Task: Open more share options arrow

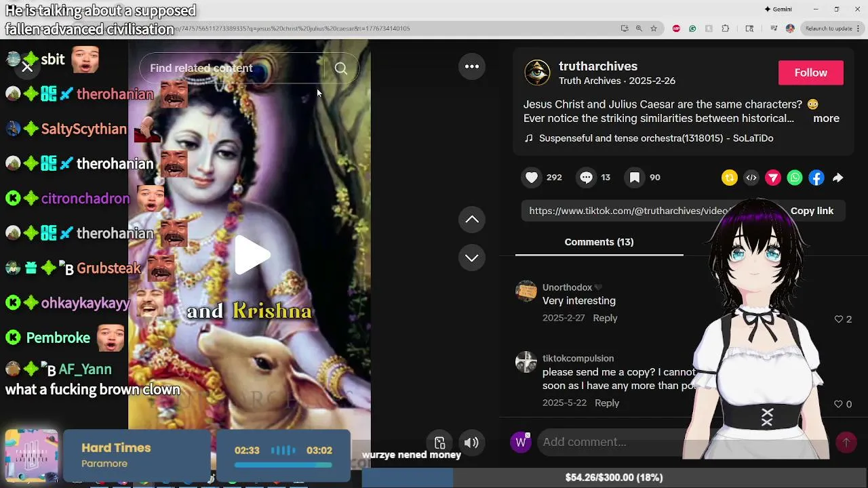Action: (x=838, y=178)
